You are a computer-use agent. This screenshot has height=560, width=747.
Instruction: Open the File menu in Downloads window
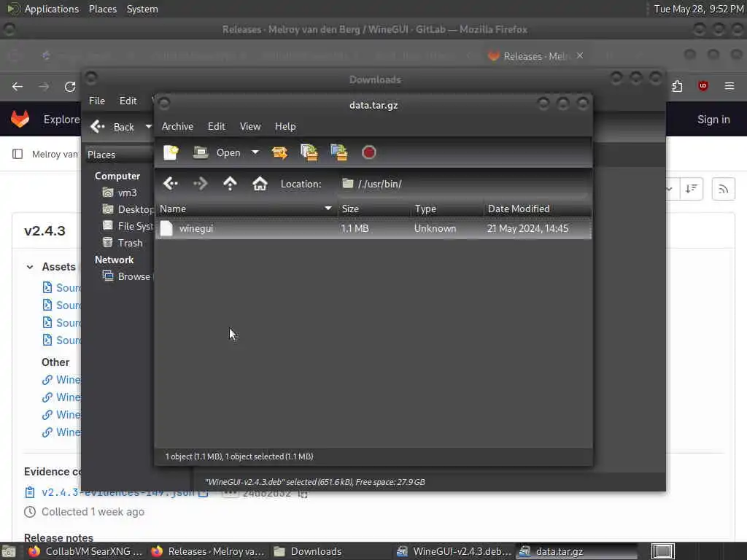coord(97,101)
